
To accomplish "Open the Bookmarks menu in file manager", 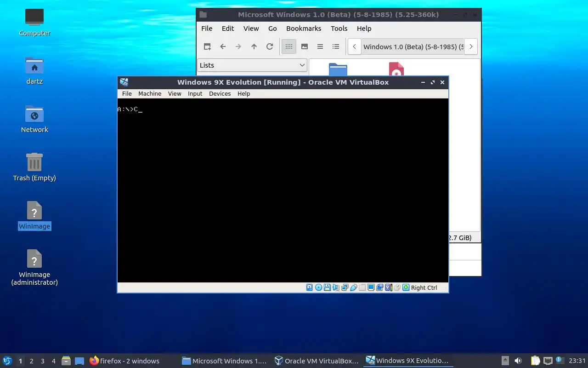I will (x=304, y=29).
